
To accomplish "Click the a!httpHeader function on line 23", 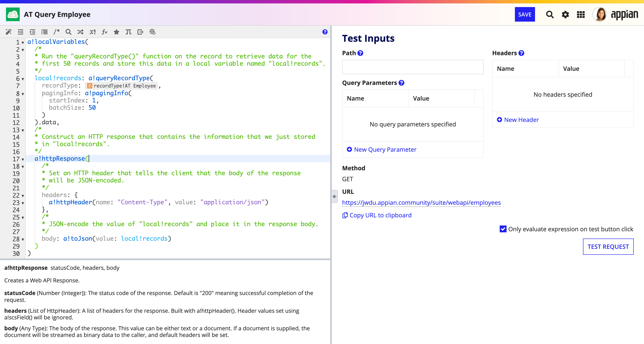I will click(x=70, y=202).
